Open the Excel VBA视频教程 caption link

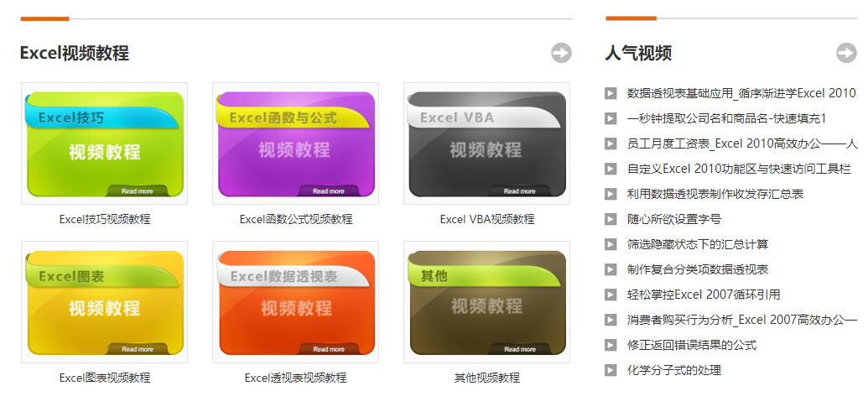point(486,219)
